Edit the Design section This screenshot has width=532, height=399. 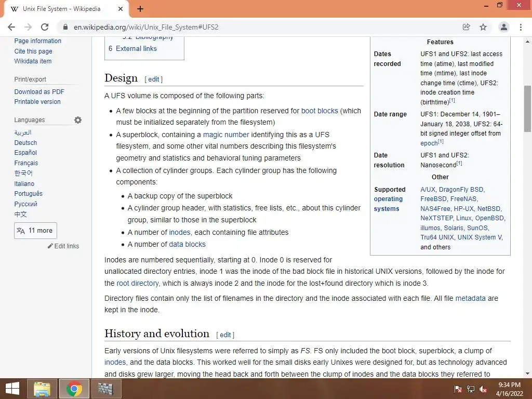tap(153, 79)
